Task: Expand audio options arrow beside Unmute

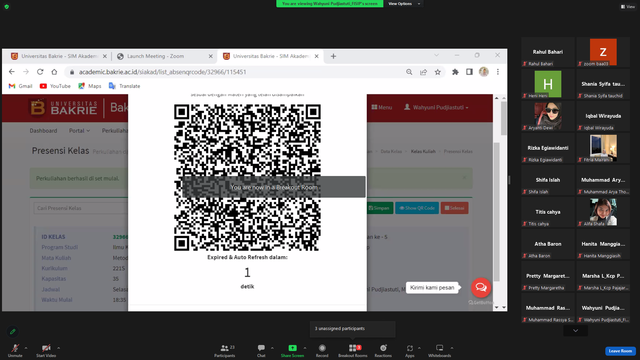Action: tap(26, 348)
